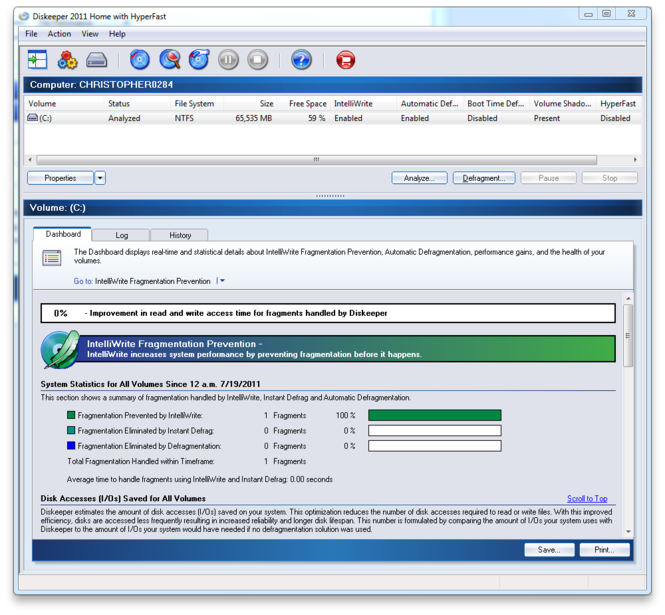Image resolution: width=665 pixels, height=615 pixels.
Task: Click the 'NTFS' file system cell
Action: pos(184,118)
